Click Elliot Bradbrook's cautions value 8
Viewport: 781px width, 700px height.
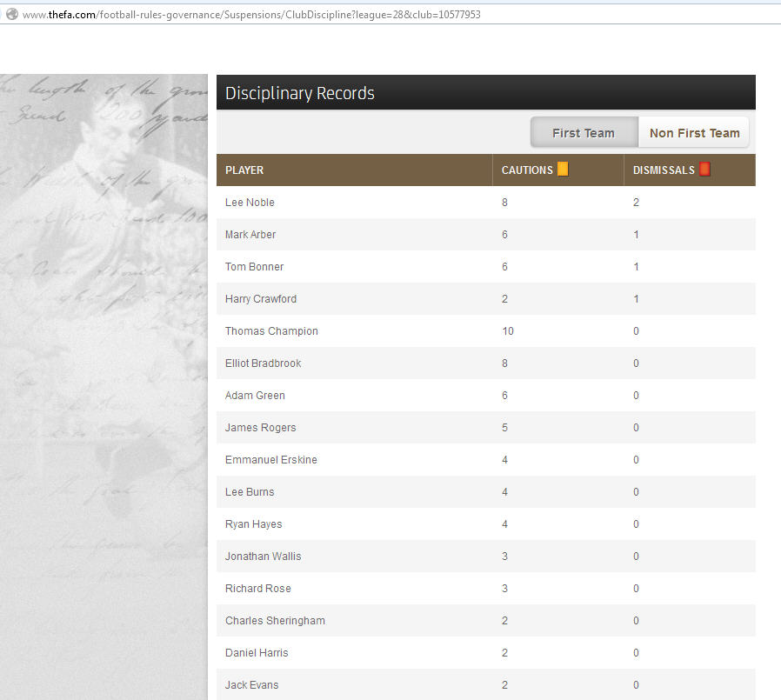pyautogui.click(x=504, y=363)
